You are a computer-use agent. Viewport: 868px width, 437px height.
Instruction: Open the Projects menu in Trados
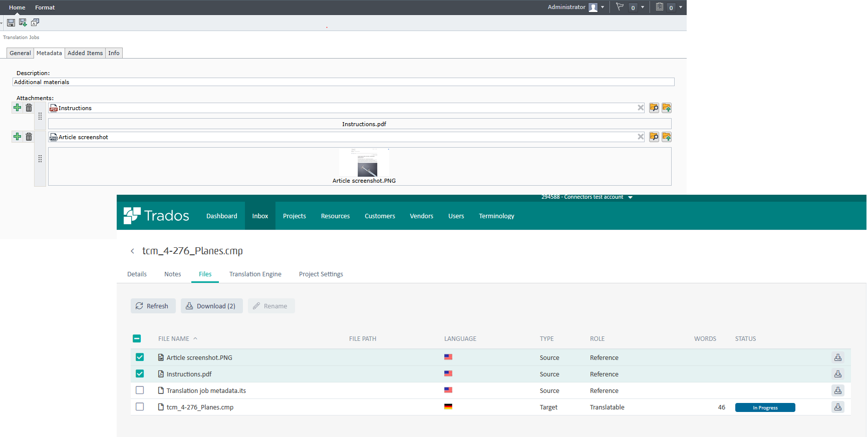(x=294, y=216)
